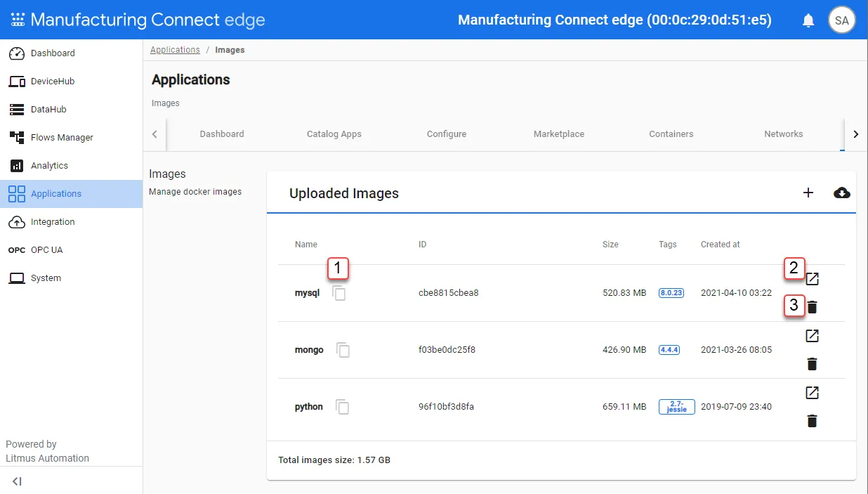Image resolution: width=868 pixels, height=494 pixels.
Task: Copy the mongo image name
Action: tap(343, 350)
